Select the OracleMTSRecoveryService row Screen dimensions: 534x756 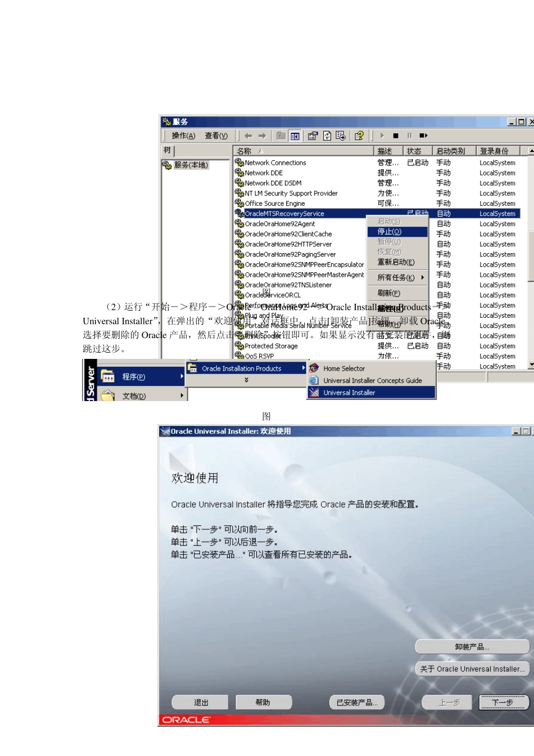(377, 214)
